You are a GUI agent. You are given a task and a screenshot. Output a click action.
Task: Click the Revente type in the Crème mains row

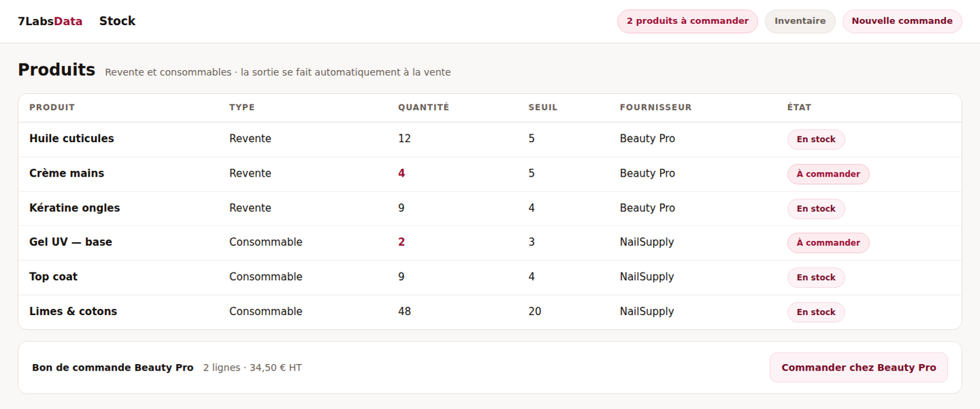[x=251, y=173]
